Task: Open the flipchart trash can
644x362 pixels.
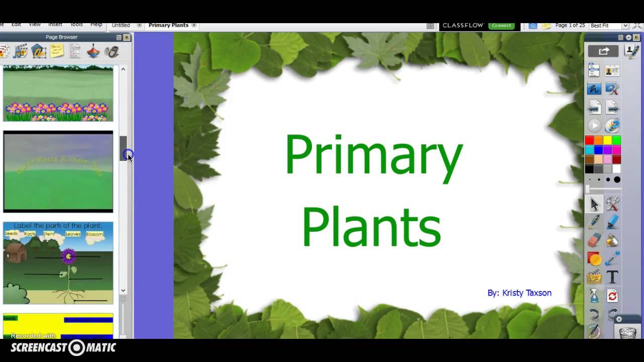Action: tap(627, 333)
